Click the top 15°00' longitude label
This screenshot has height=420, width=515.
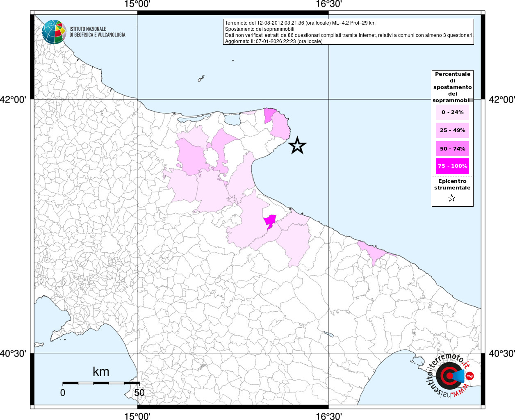(137, 4)
